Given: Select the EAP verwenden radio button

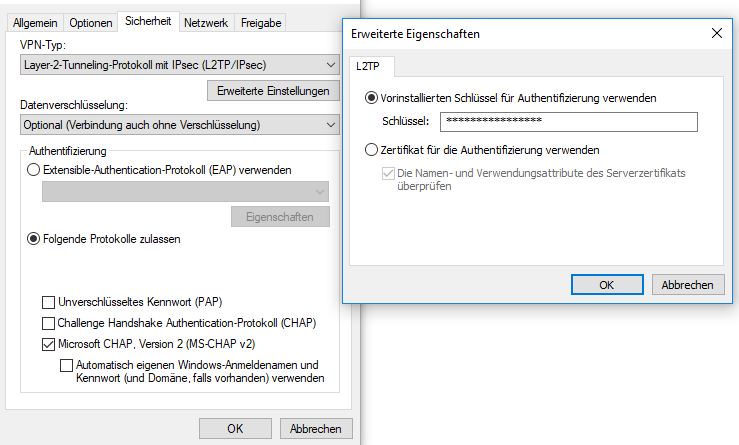Looking at the screenshot, I should 33,170.
